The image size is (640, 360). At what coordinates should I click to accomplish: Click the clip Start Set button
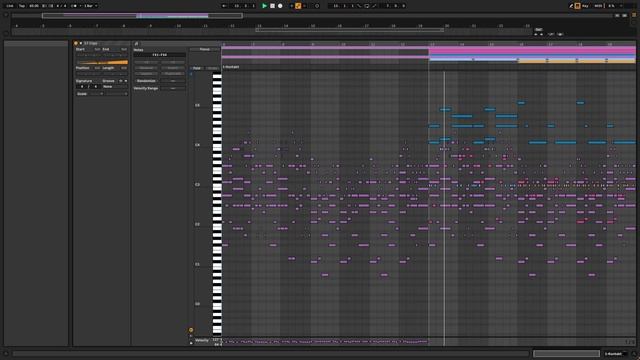[x=98, y=49]
